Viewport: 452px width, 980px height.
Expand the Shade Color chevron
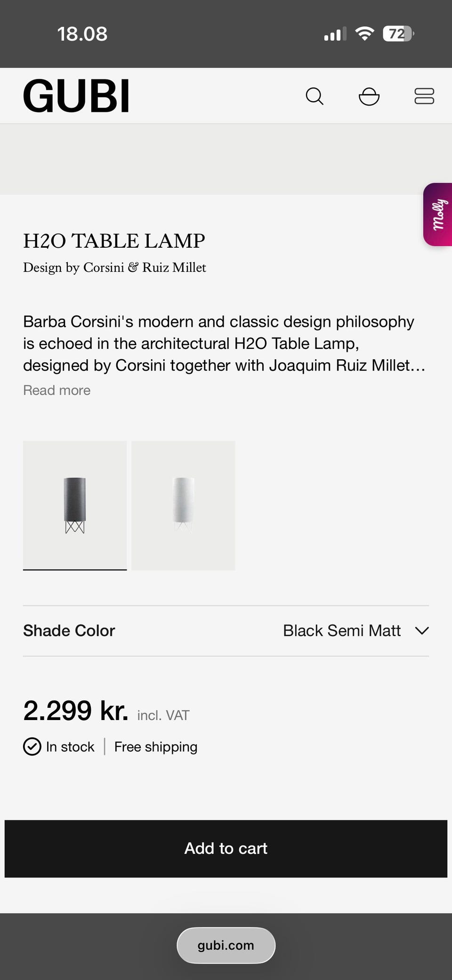coord(422,631)
